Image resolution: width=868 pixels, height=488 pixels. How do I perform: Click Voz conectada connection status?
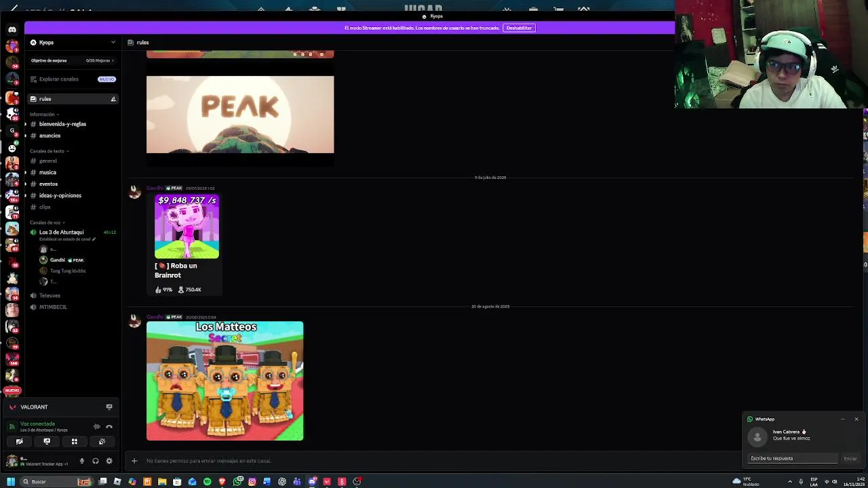pyautogui.click(x=38, y=424)
